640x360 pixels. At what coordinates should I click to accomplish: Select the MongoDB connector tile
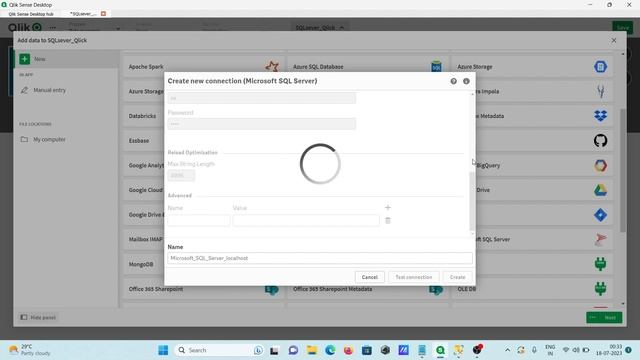[145, 264]
